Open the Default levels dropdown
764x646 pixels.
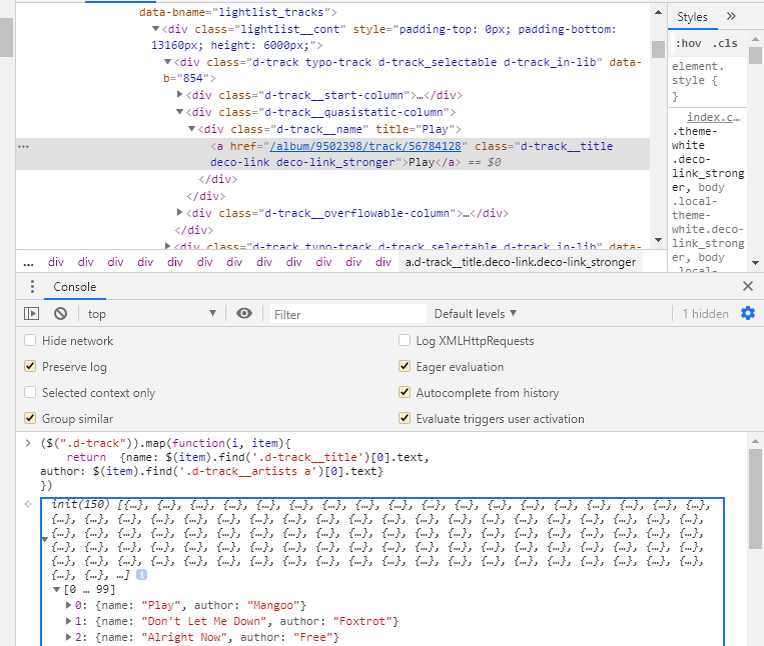475,314
